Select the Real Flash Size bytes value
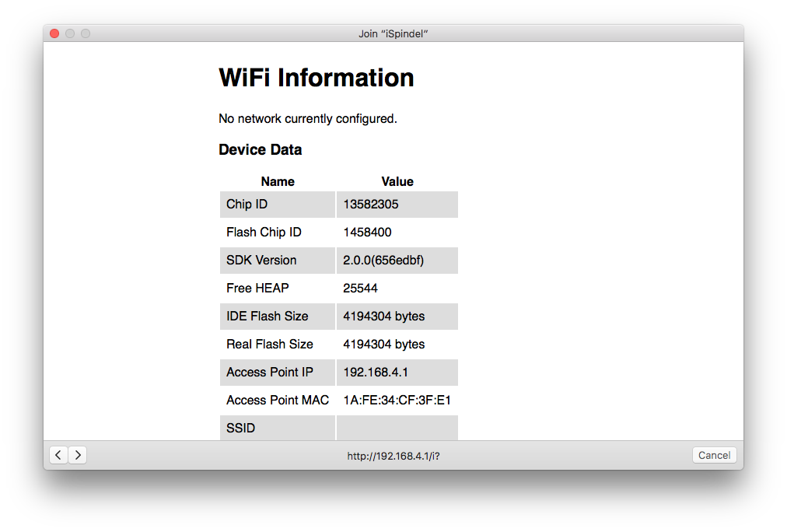Image resolution: width=787 pixels, height=532 pixels. coord(383,345)
